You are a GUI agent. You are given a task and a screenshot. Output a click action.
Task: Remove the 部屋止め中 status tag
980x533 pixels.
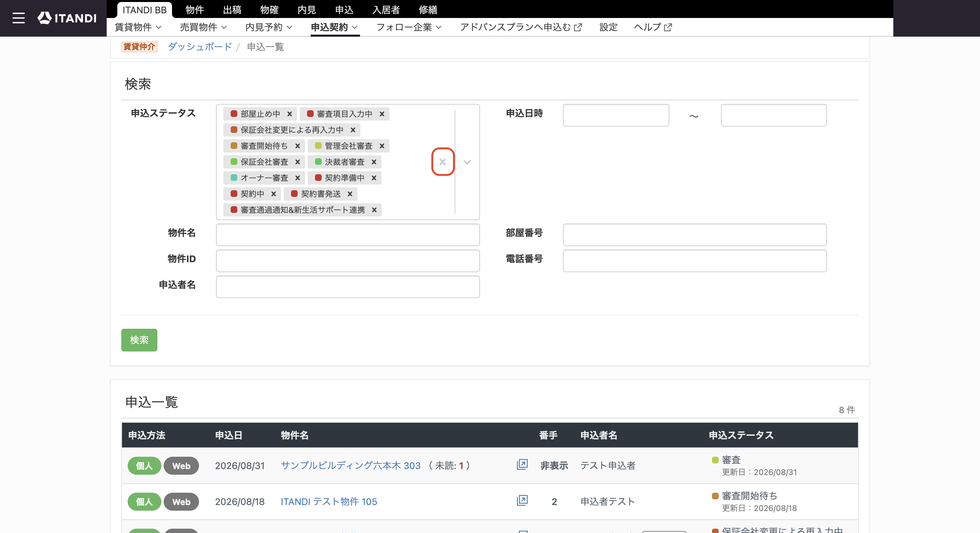coord(290,114)
